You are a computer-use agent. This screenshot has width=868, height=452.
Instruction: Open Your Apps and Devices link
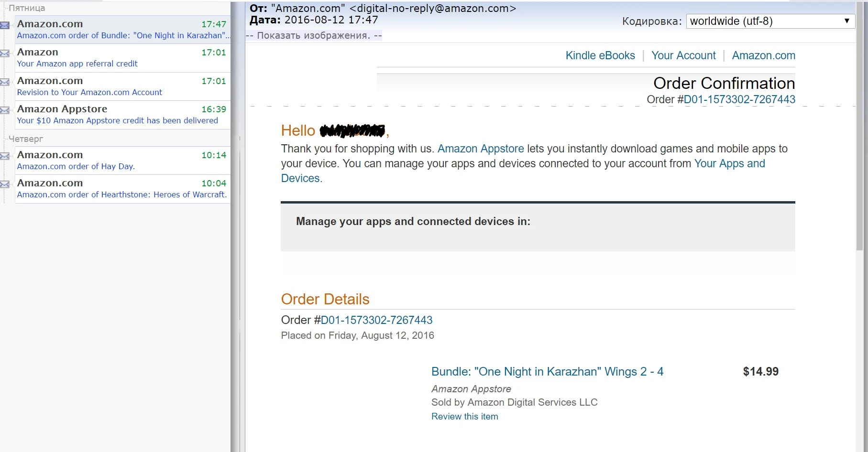pos(729,163)
